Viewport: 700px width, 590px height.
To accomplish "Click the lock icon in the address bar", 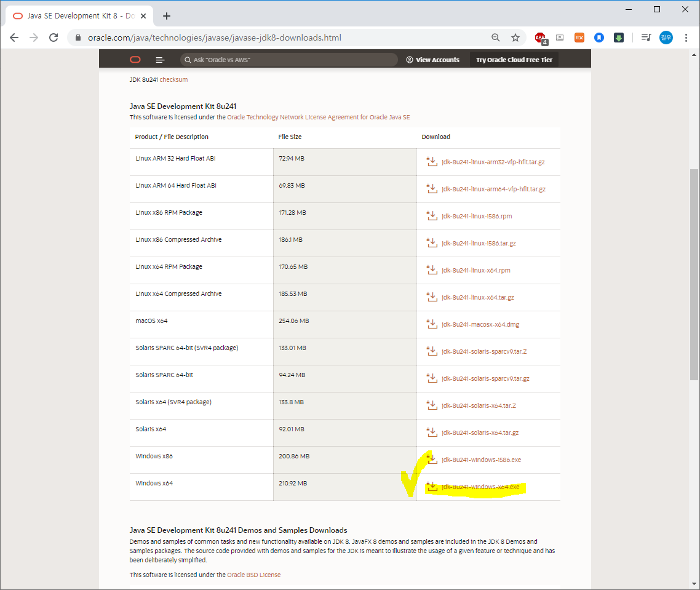I will click(78, 38).
